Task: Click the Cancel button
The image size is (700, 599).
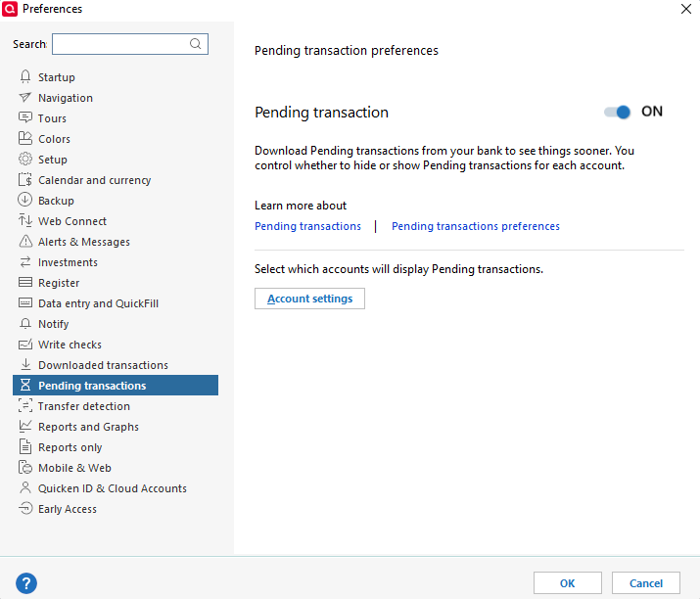Action: click(x=646, y=583)
